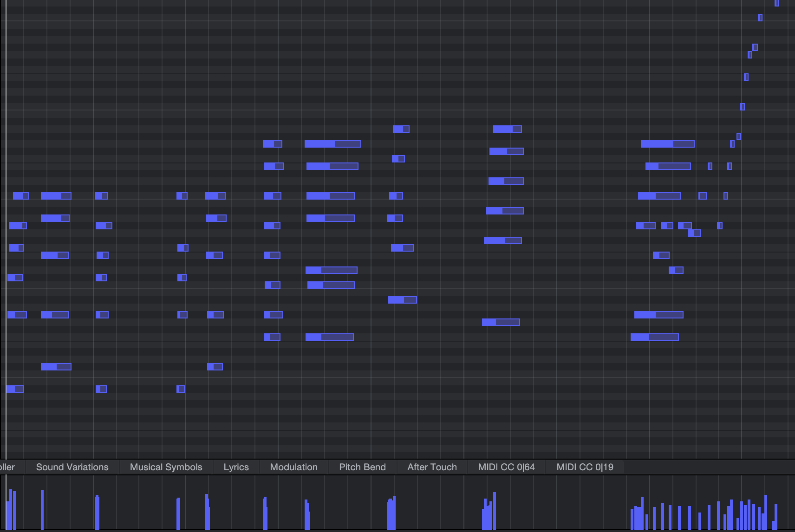
Task: Switch to the Sound Variations tab
Action: tap(72, 467)
